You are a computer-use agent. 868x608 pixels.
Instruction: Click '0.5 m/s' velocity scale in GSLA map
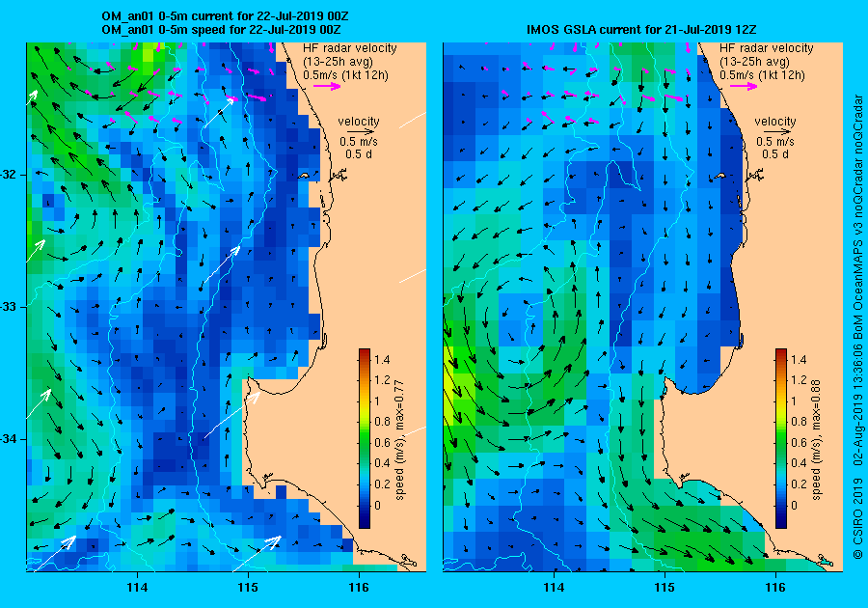click(775, 142)
